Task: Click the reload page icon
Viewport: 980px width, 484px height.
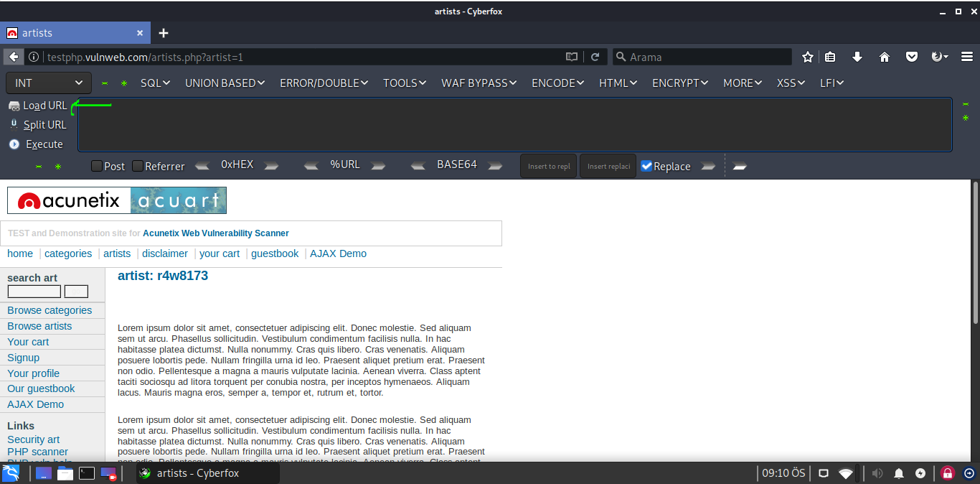Action: (x=595, y=57)
